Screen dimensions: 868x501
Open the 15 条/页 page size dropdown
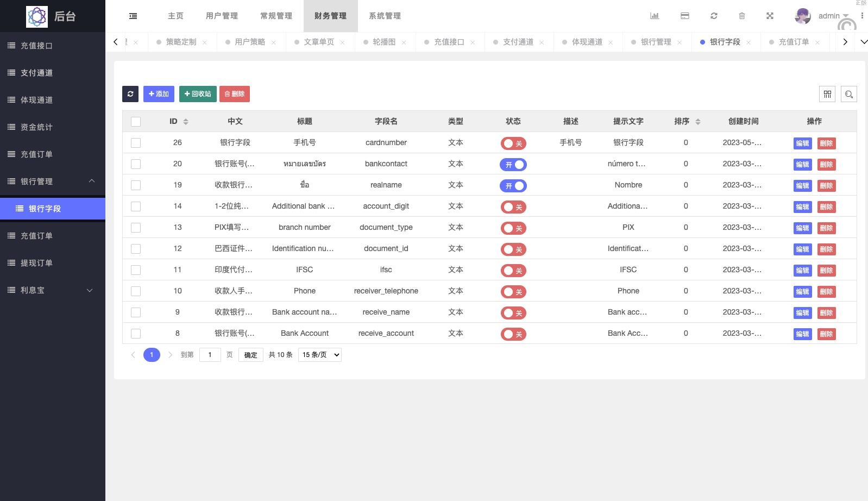coord(320,355)
